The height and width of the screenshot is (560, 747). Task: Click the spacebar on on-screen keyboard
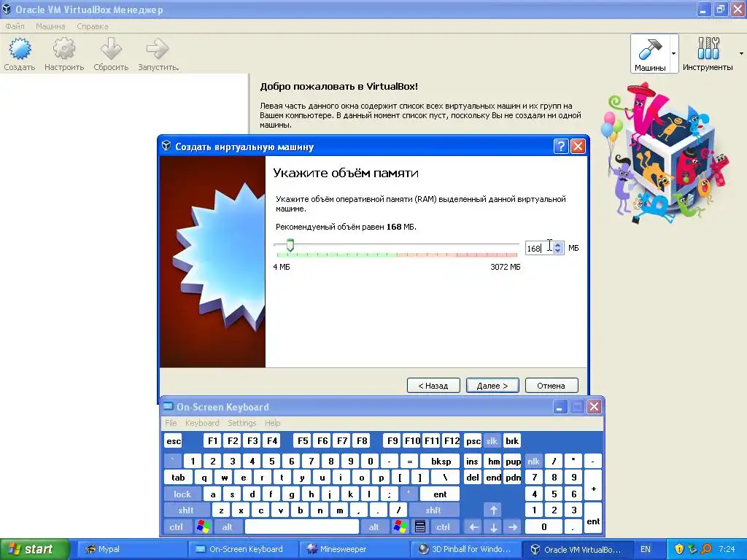coord(301,527)
